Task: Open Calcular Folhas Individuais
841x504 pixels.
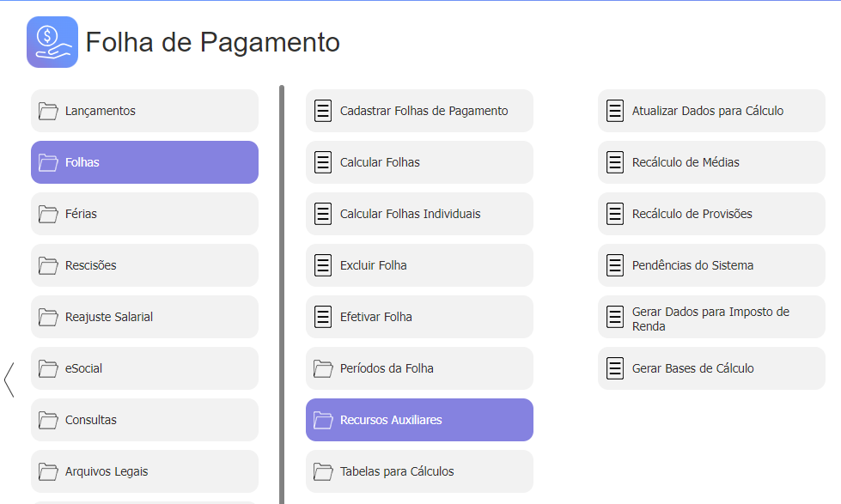Action: [x=419, y=214]
